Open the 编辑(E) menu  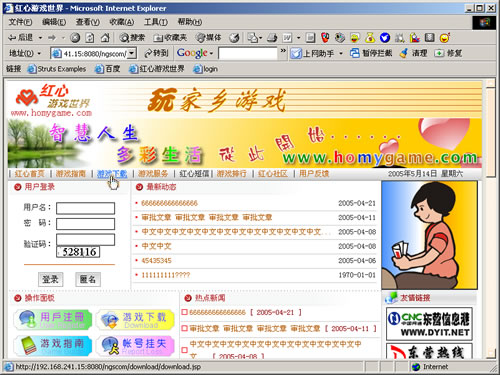pyautogui.click(x=54, y=22)
